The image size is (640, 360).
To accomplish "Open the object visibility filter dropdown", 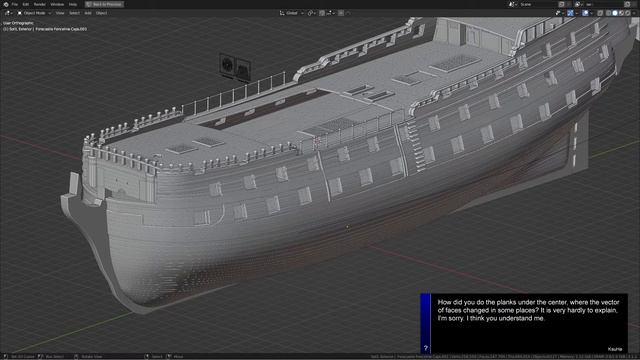I will coord(559,13).
